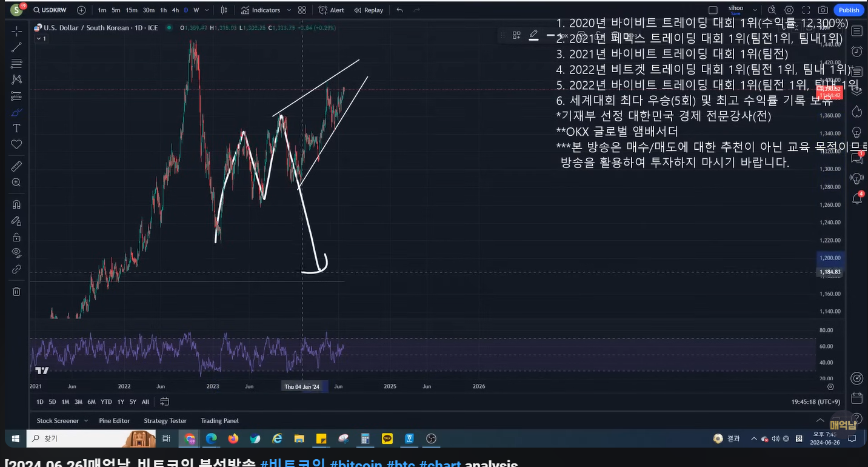Start bar Replay mode

(x=369, y=10)
